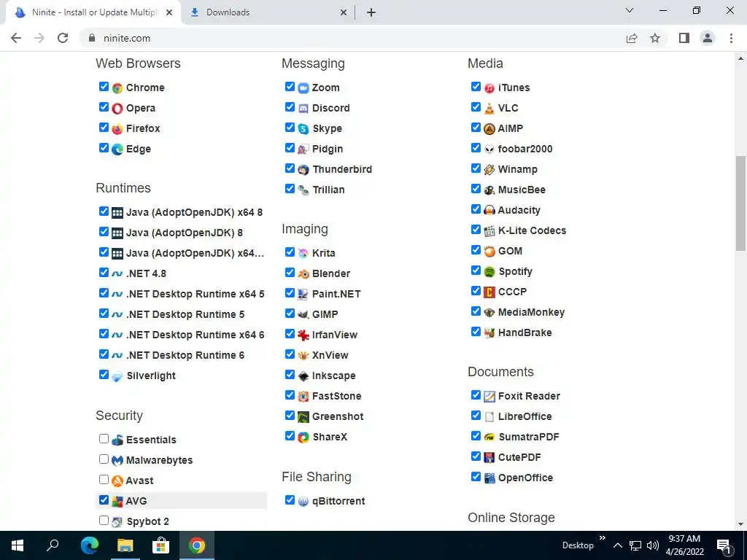Open the notification center icon

point(724,545)
